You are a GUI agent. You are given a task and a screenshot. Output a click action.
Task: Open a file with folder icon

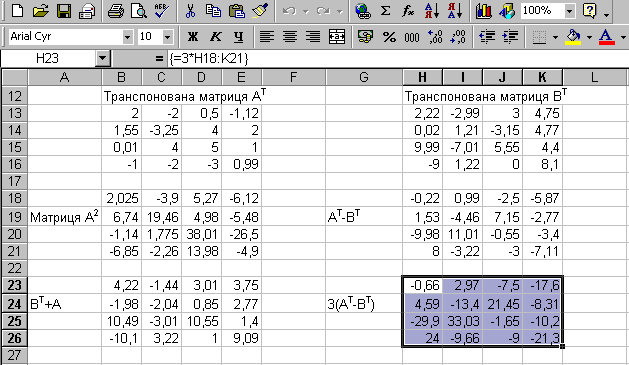(x=41, y=11)
